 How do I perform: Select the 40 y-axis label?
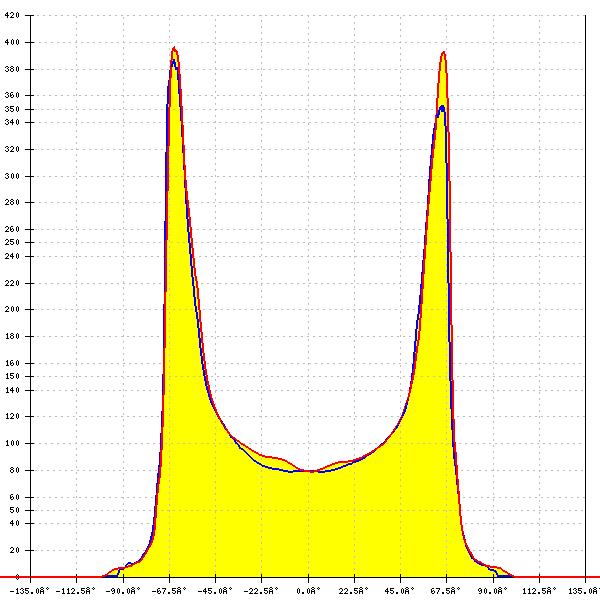(15, 523)
